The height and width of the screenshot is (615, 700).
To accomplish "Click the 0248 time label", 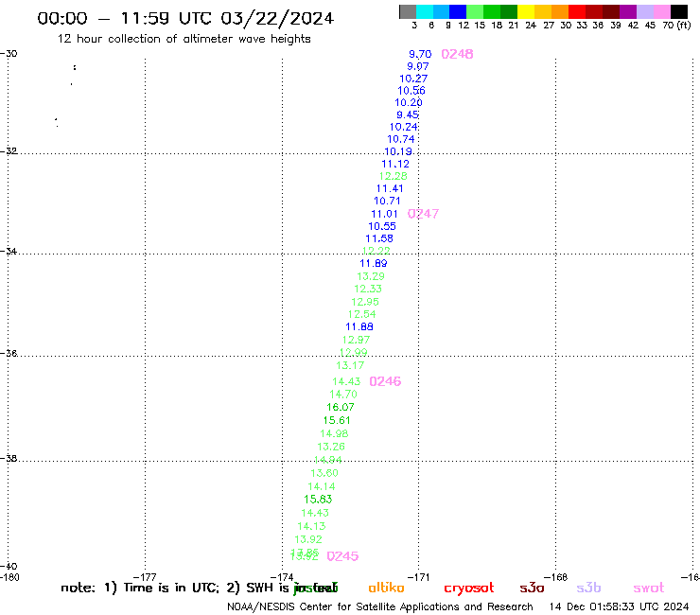I will tap(457, 54).
